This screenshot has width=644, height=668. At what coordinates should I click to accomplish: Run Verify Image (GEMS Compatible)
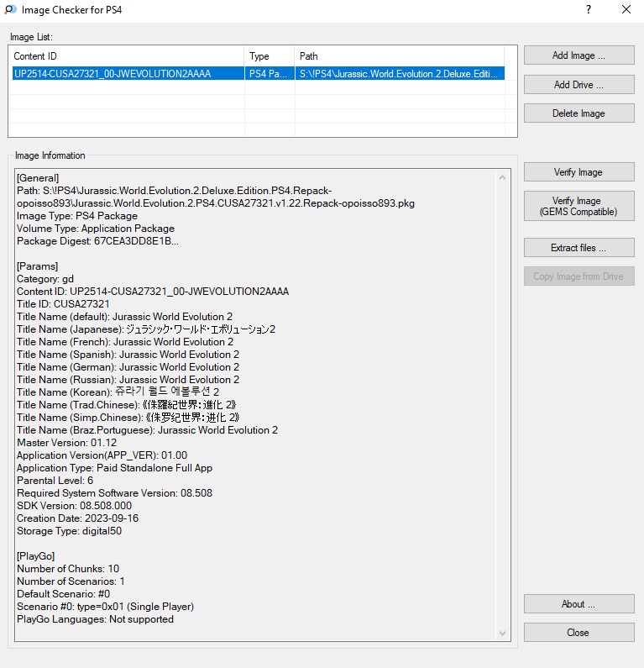pyautogui.click(x=579, y=206)
